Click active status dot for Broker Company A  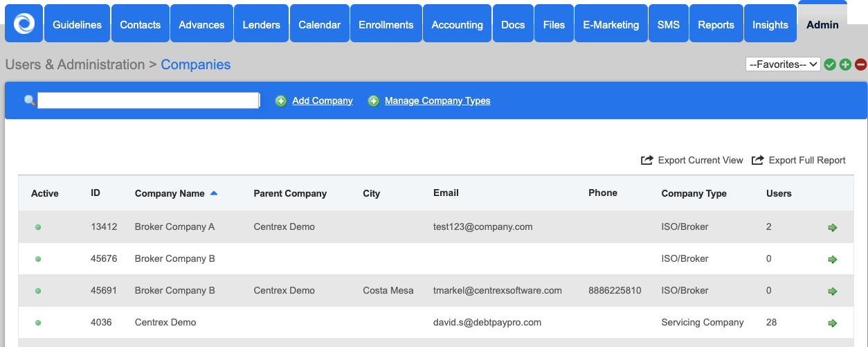(38, 227)
